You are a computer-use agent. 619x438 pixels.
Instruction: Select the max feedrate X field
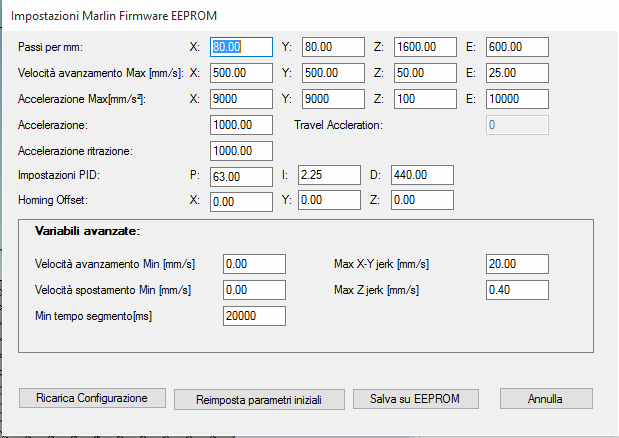coord(241,73)
